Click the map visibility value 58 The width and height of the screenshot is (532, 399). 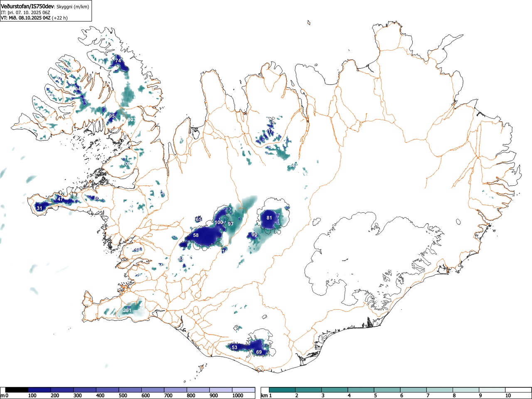(x=196, y=235)
